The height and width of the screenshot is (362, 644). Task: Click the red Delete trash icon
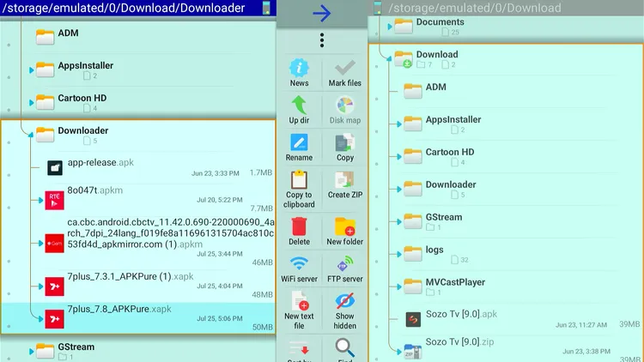(299, 226)
